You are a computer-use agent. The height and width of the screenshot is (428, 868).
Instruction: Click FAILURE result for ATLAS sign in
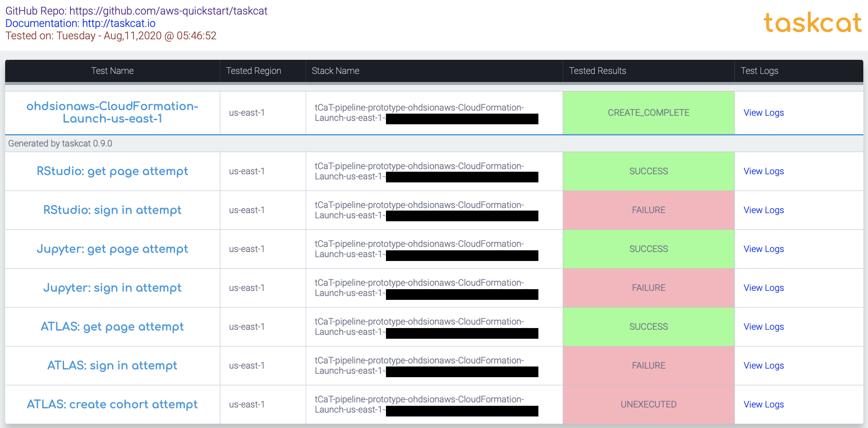[x=649, y=366]
